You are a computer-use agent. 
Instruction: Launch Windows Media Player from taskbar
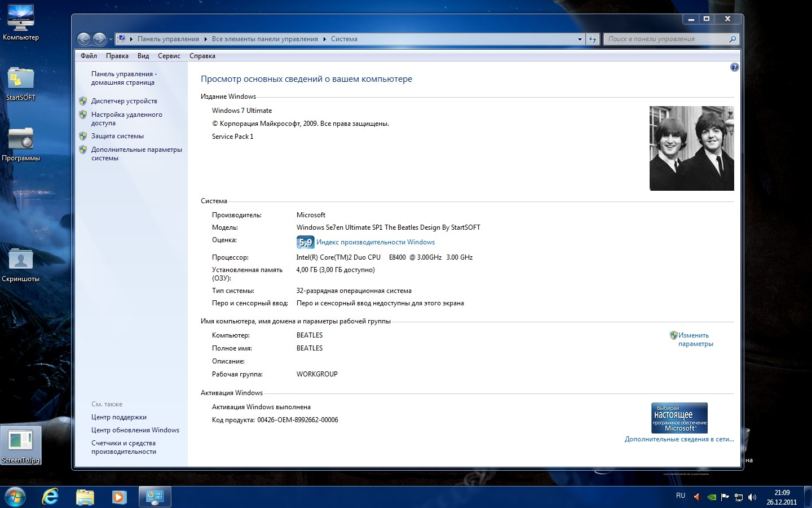(x=118, y=497)
